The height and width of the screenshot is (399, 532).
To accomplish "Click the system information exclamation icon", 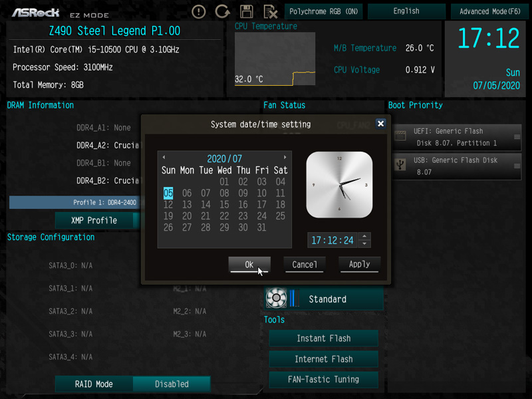I will (x=198, y=12).
